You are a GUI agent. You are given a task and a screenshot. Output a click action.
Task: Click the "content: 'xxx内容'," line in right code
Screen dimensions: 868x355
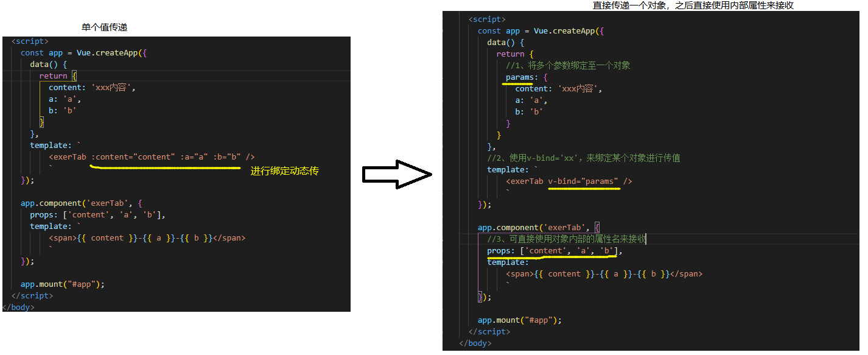559,89
